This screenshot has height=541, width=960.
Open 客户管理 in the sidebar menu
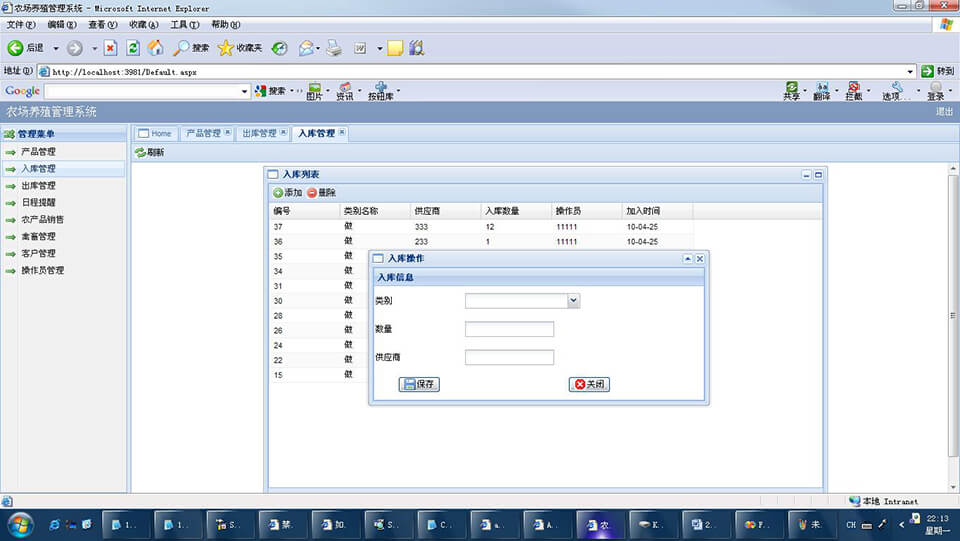[x=64, y=253]
